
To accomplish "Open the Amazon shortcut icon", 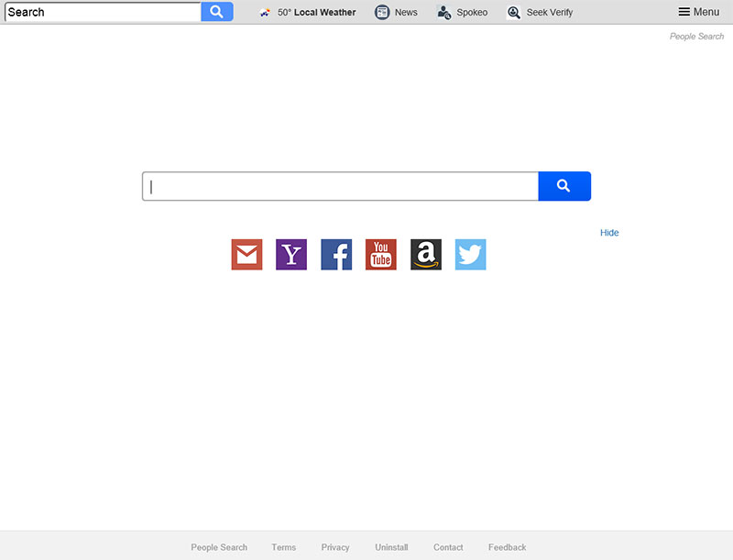I will tap(426, 255).
